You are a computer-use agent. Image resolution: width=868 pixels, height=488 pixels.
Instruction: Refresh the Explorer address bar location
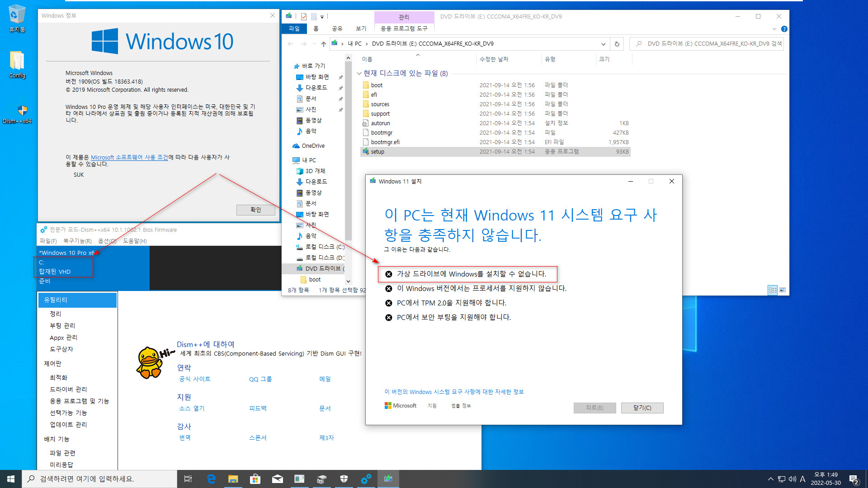(x=617, y=44)
